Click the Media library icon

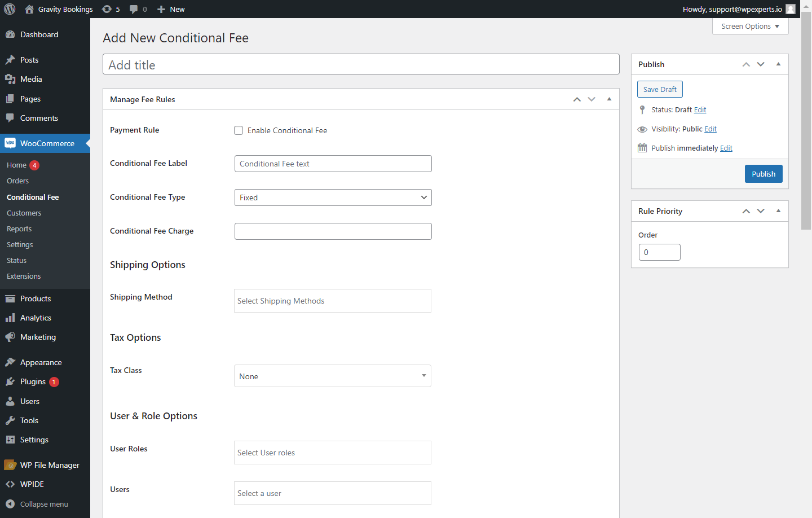point(10,79)
